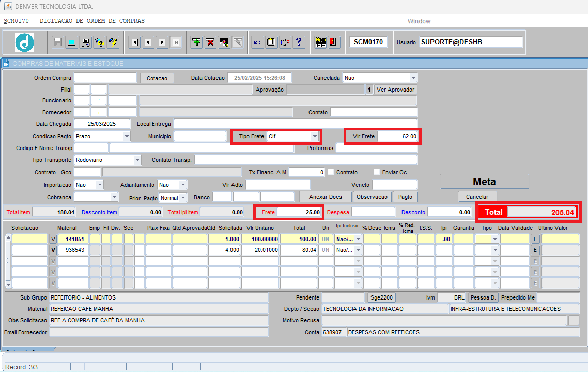Click the greyed-out pencil toolbar icon
This screenshot has width=588, height=372.
click(x=238, y=42)
